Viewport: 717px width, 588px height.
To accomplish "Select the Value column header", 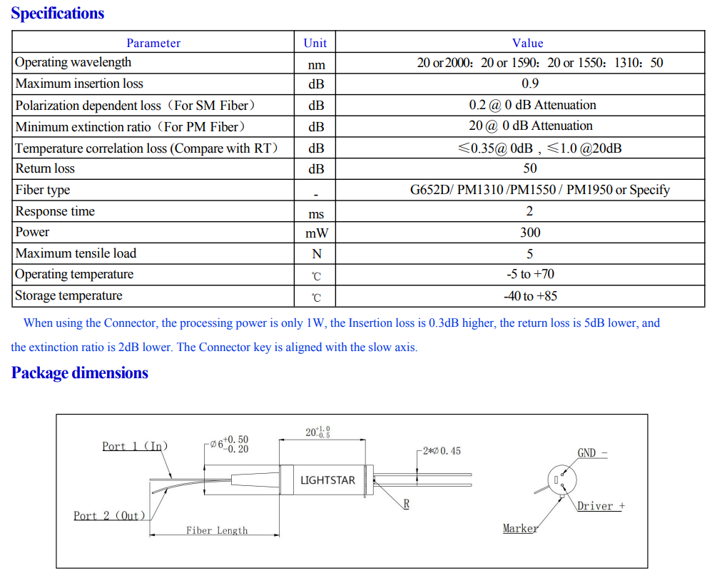I will (x=527, y=43).
